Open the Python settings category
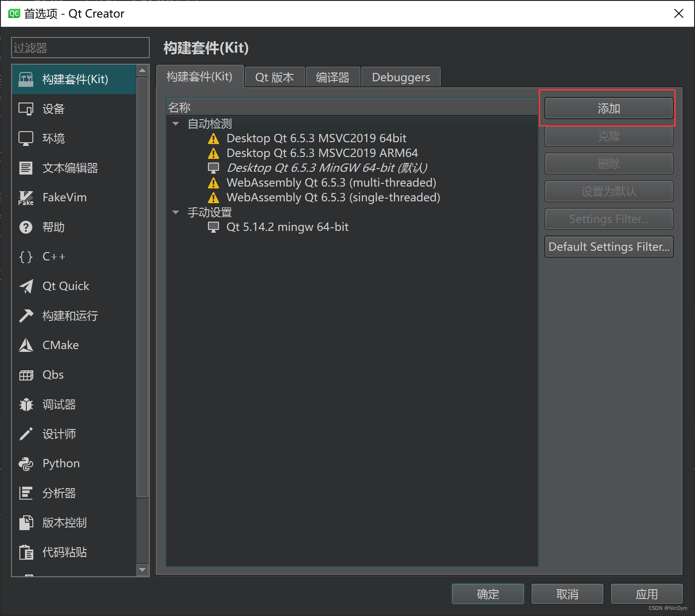 (74, 464)
